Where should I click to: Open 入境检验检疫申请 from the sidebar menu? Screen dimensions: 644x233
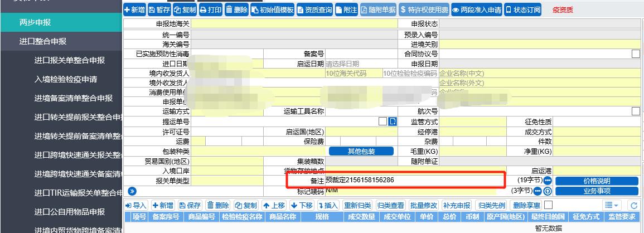click(x=65, y=79)
